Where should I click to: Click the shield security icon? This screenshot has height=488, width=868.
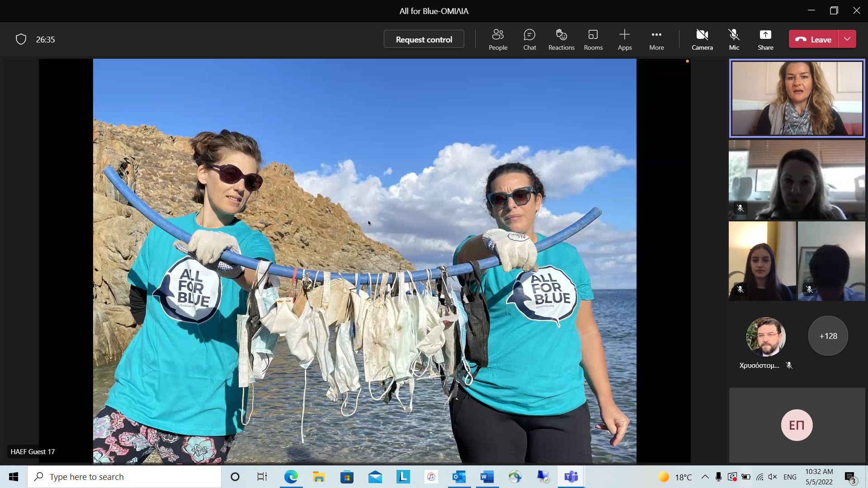pyautogui.click(x=21, y=39)
